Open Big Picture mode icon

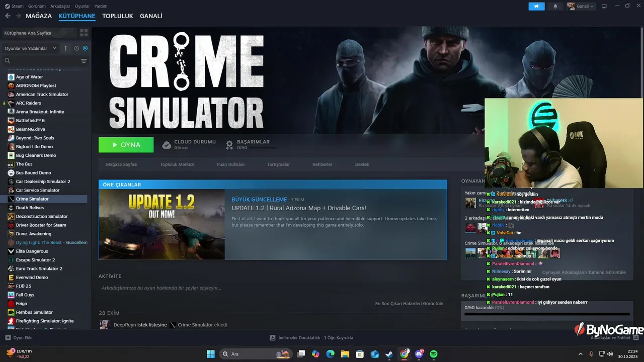tap(604, 6)
